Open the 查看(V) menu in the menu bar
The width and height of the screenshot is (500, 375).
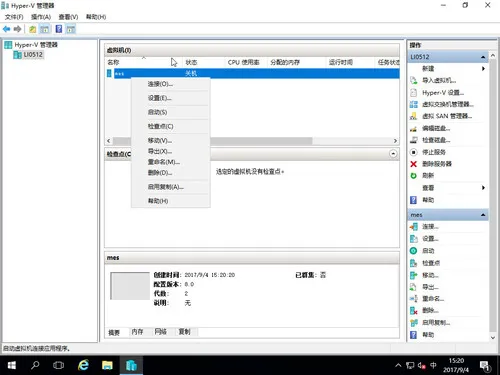(68, 17)
